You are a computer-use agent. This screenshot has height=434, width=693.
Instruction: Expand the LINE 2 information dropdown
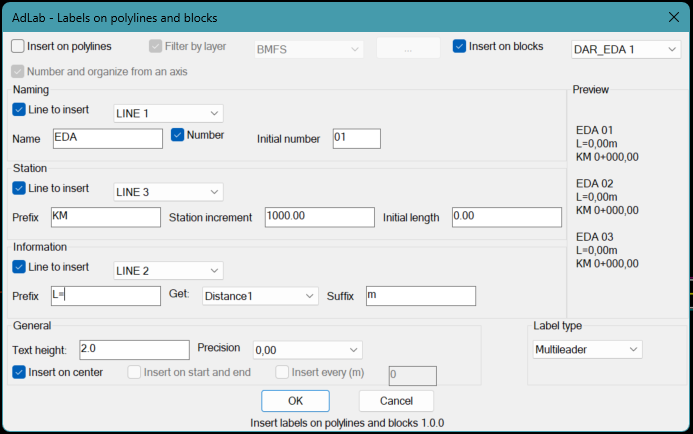pos(168,270)
